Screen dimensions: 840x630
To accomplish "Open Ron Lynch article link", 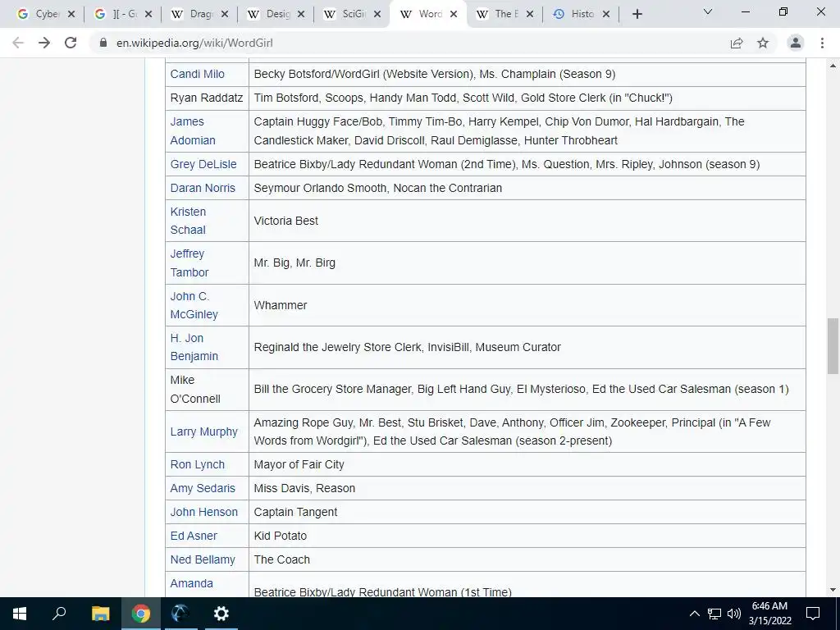I will point(198,464).
